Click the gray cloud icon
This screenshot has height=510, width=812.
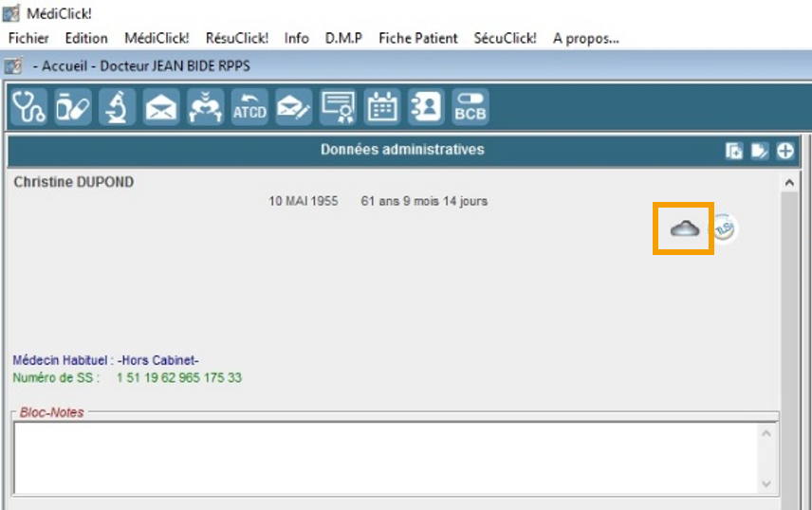click(x=684, y=228)
